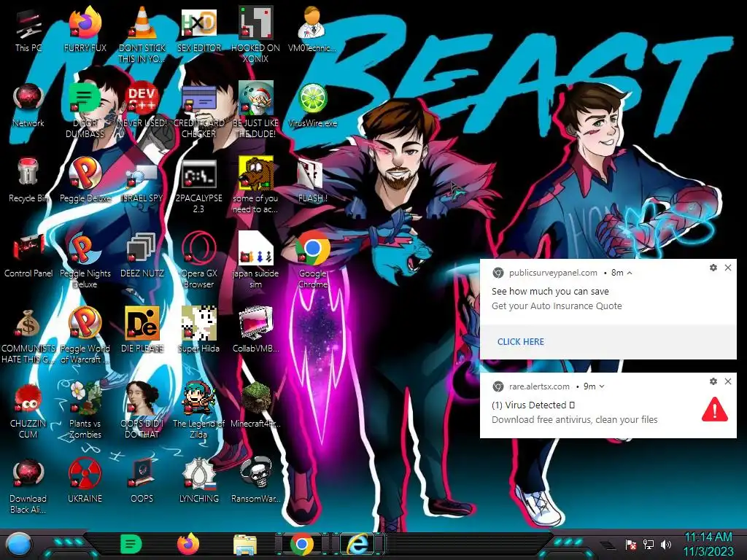This screenshot has width=747, height=560.
Task: Open the HOOKED ON XONIX game icon
Action: coord(256,34)
